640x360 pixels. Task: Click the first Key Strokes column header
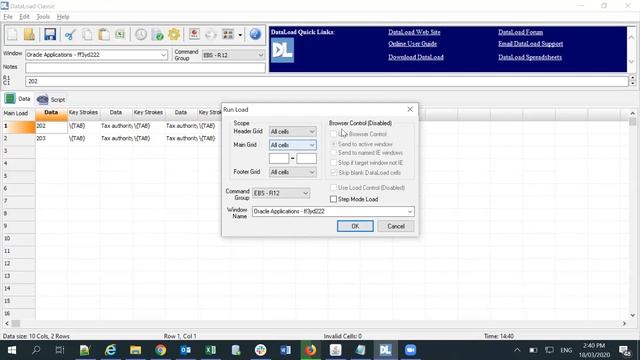(x=83, y=112)
